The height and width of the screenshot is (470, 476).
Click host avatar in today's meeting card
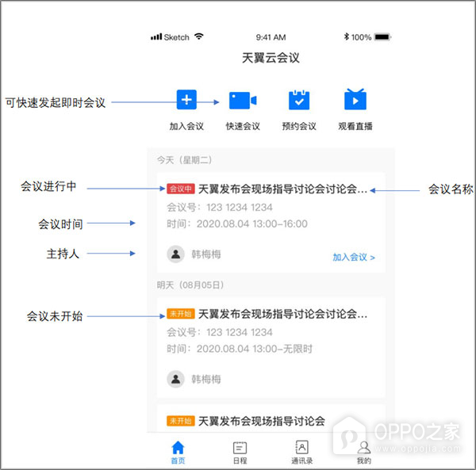click(x=176, y=254)
